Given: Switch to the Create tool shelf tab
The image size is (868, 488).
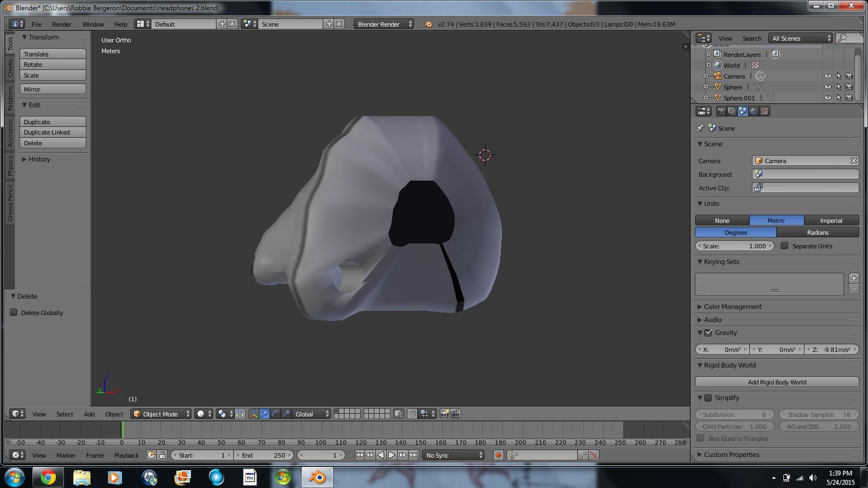Looking at the screenshot, I should (x=10, y=68).
